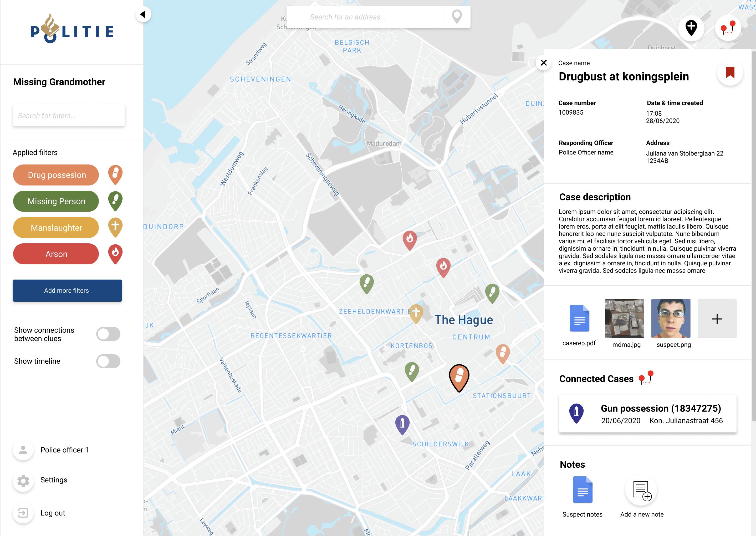Click the connected pins icon top right
756x536 pixels.
click(728, 28)
